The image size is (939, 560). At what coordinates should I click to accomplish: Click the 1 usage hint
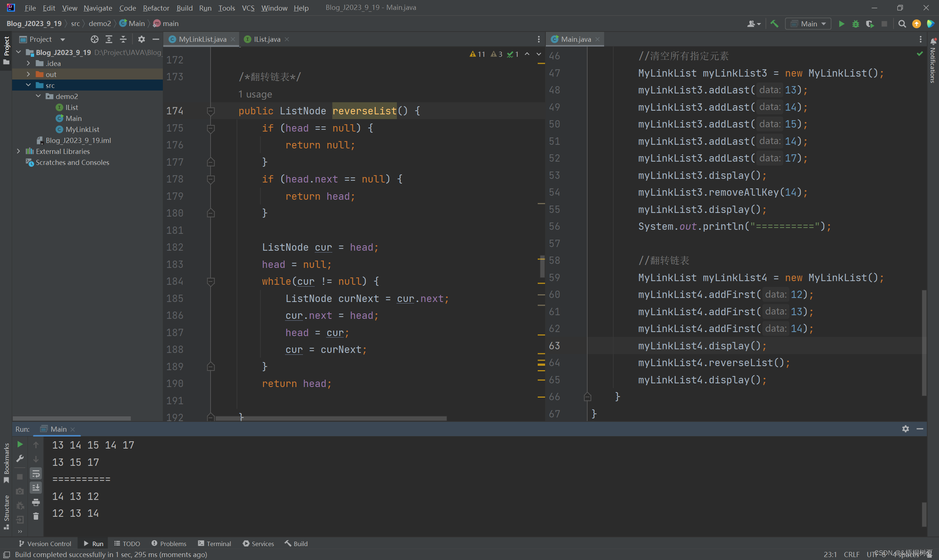pos(255,94)
